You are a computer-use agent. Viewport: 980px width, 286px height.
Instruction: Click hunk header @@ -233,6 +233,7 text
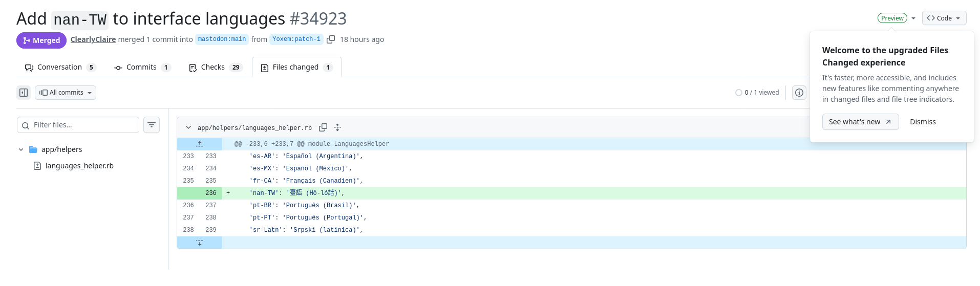(x=312, y=144)
